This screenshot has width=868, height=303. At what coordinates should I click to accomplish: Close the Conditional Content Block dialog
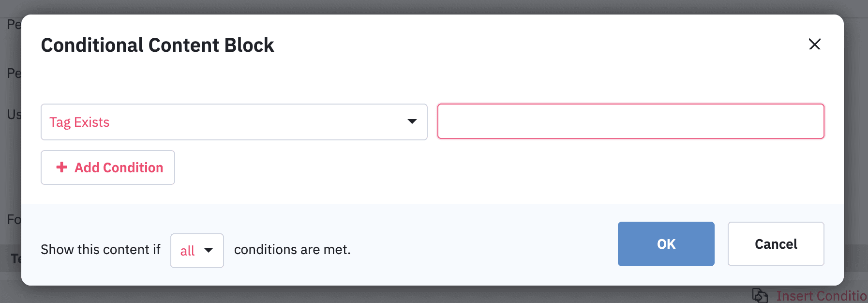point(815,44)
